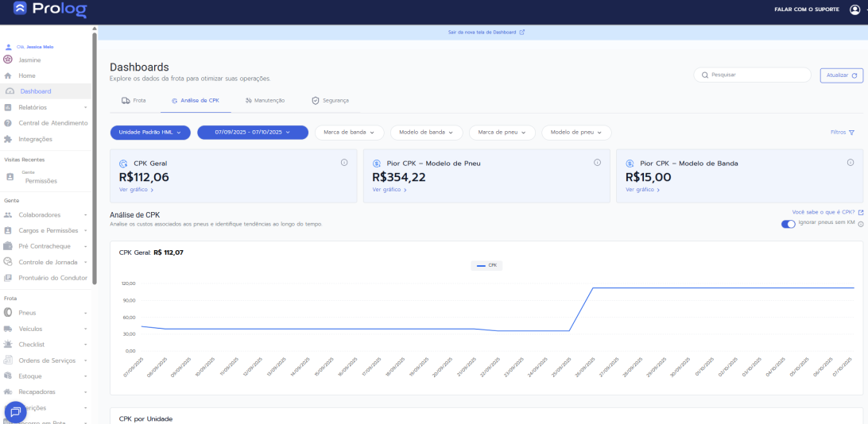
Task: Toggle CPK series in chart legend
Action: (x=486, y=265)
